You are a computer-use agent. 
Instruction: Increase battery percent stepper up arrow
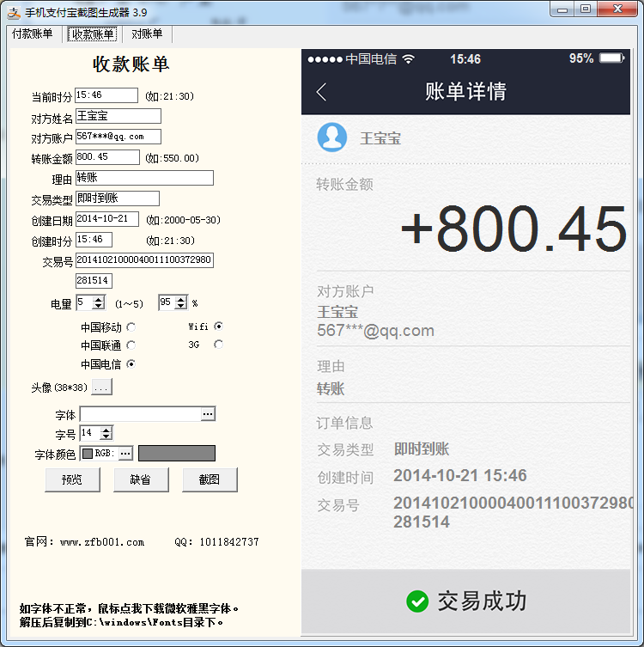(181, 300)
